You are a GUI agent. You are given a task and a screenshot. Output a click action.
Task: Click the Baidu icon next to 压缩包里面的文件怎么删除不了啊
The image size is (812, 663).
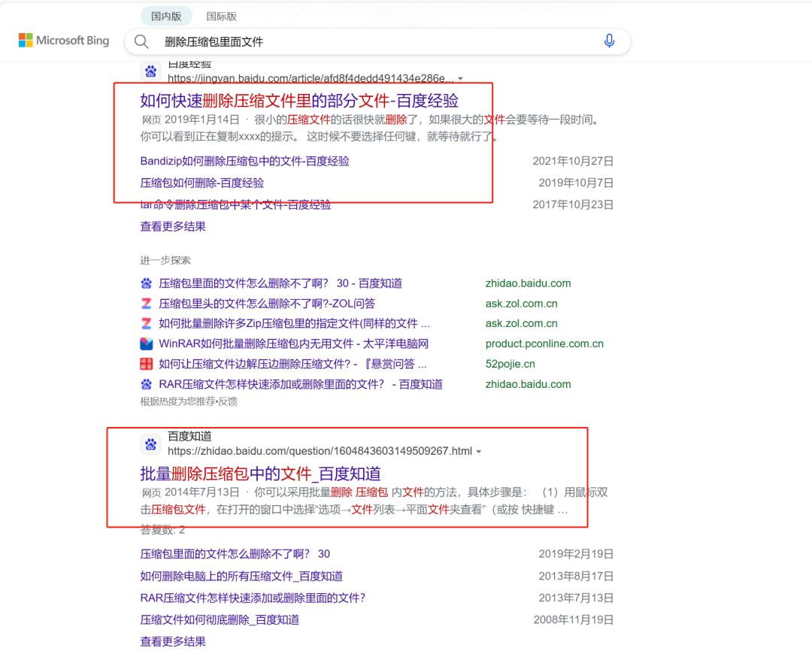pos(147,283)
